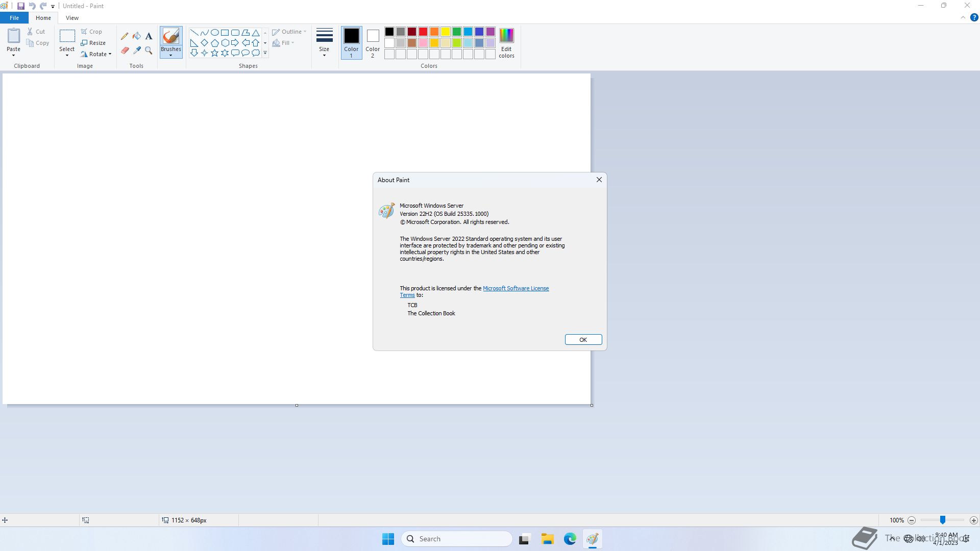Choose the Pentagon shape

tap(214, 43)
